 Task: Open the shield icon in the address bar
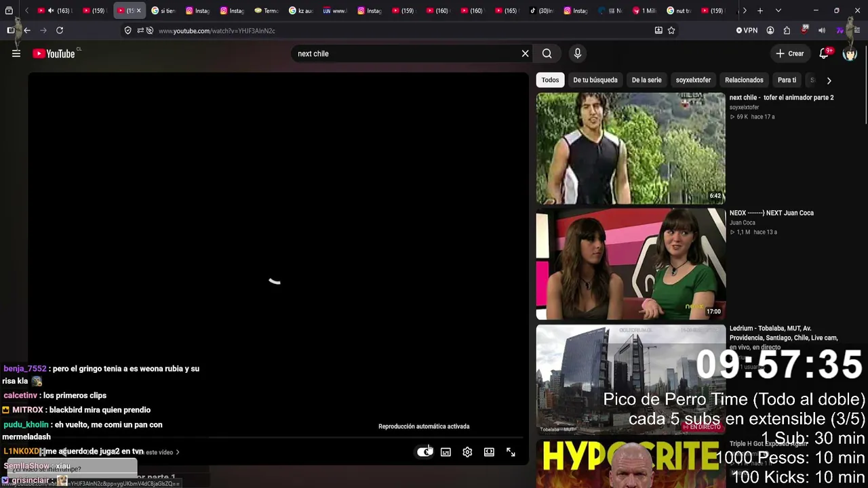[x=127, y=30]
